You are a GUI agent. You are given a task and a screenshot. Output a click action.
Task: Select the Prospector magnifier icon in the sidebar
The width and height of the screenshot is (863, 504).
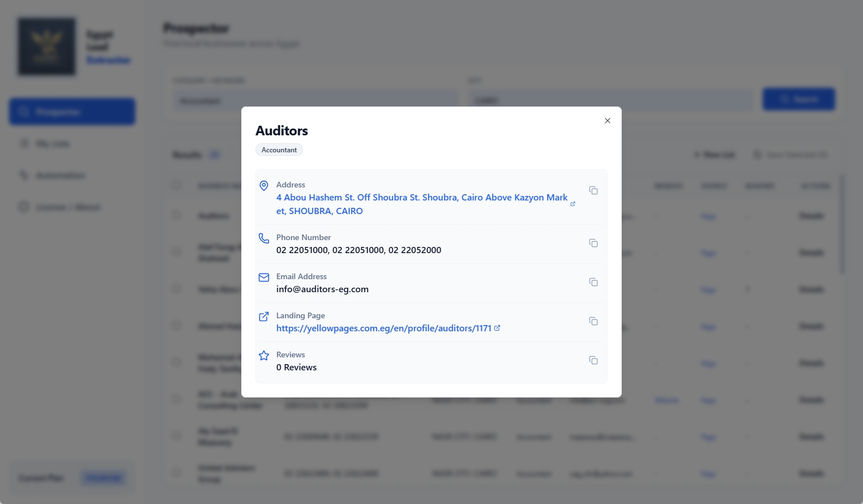[x=23, y=112]
